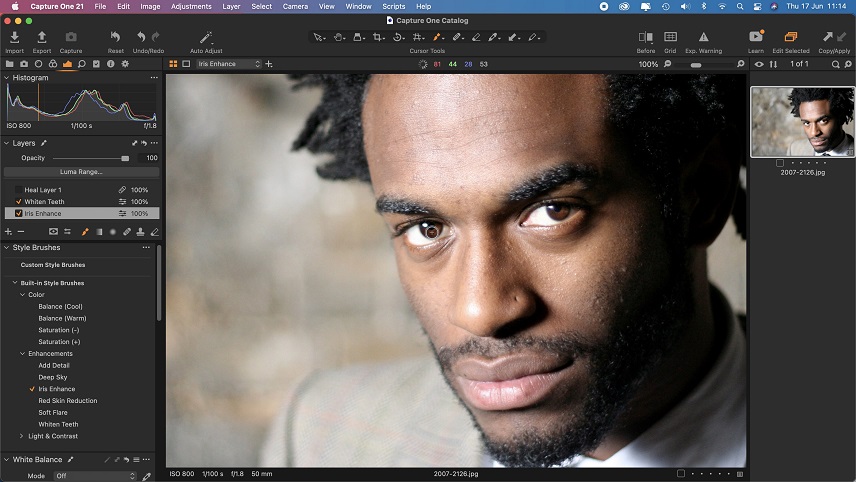Enable the Heal Layer 1 checkbox

[19, 190]
